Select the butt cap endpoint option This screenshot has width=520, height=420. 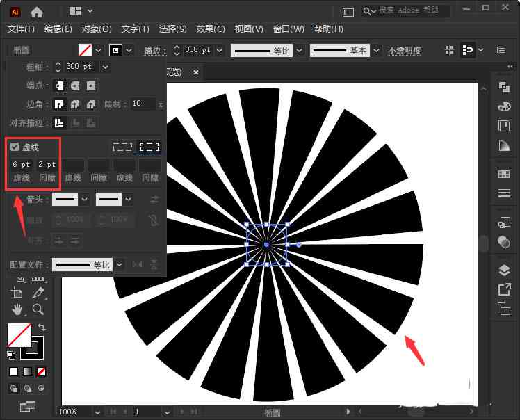(59, 86)
